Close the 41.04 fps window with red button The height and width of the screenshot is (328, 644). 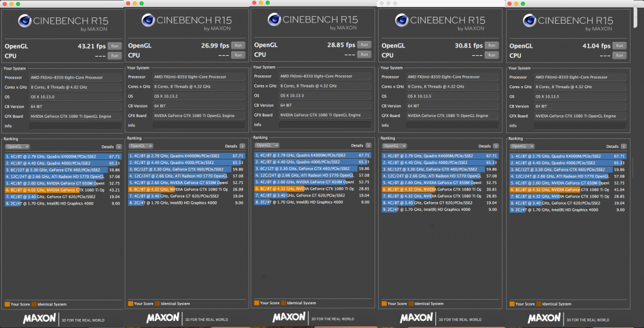509,4
